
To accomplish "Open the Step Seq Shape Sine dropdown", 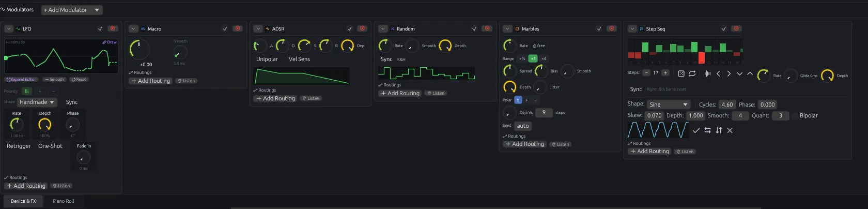I will (x=669, y=104).
